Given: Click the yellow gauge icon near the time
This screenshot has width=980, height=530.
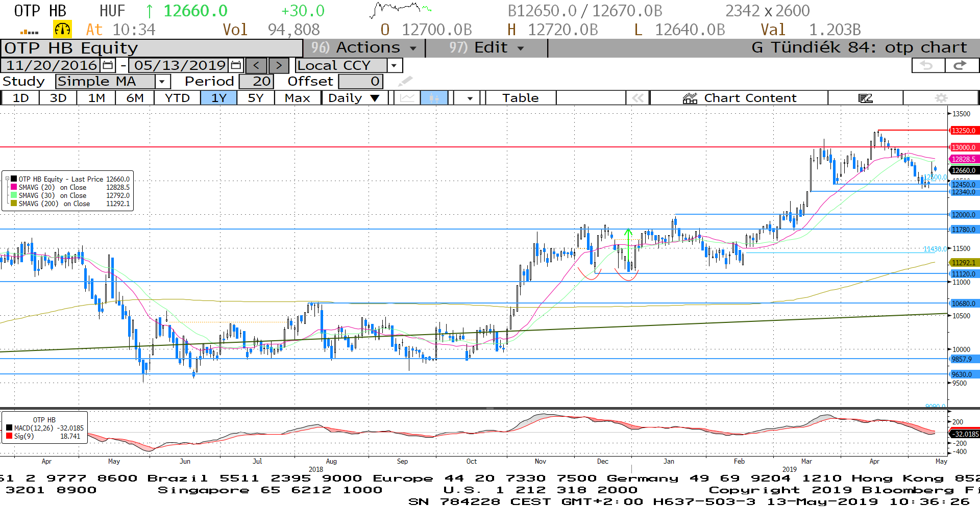Looking at the screenshot, I should pos(62,30).
